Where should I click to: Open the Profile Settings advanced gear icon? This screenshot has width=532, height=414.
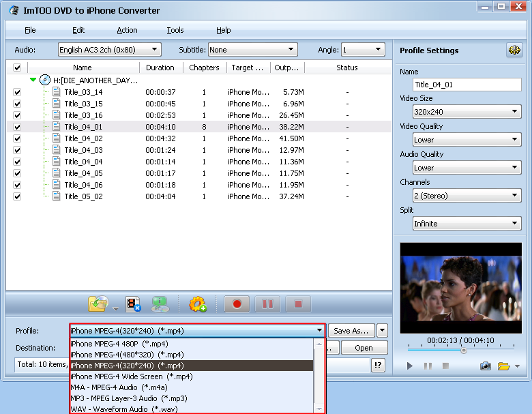514,50
